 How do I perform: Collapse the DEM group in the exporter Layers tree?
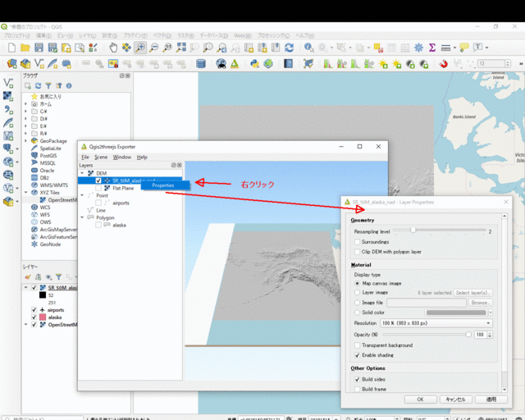(x=82, y=173)
